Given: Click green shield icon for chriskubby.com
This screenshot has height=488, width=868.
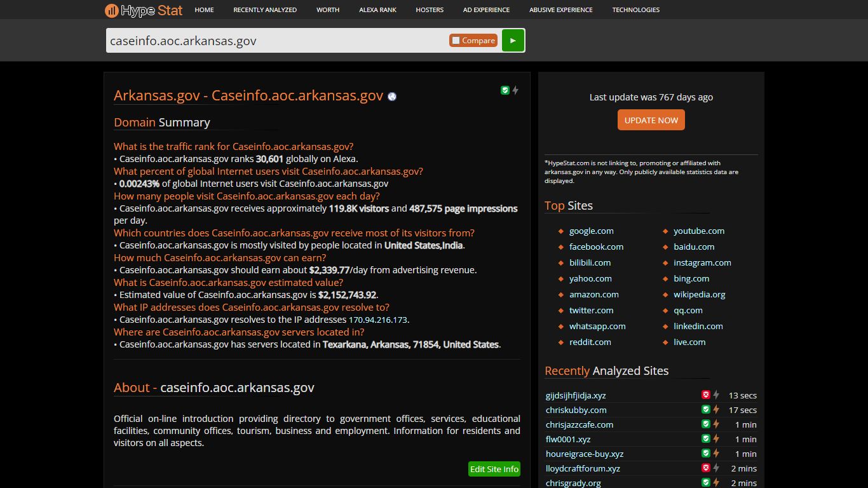Looking at the screenshot, I should coord(705,409).
